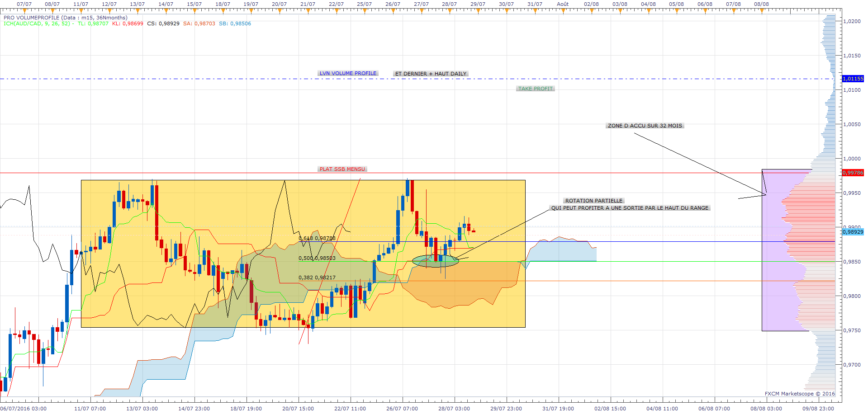Screen dimensions: 868x414
Task: Select the current price tag 0,98929
Action: [x=853, y=232]
